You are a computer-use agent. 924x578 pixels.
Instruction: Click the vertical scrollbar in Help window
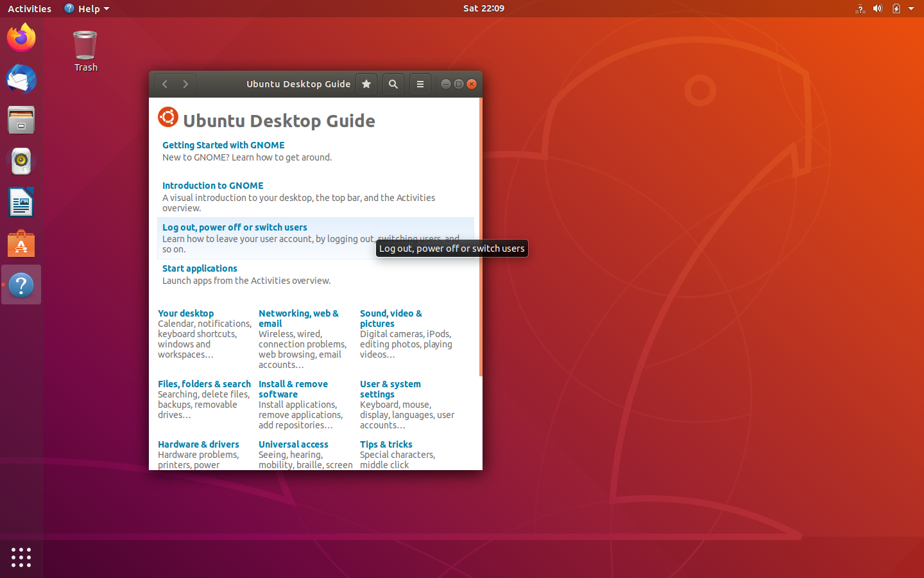481,237
